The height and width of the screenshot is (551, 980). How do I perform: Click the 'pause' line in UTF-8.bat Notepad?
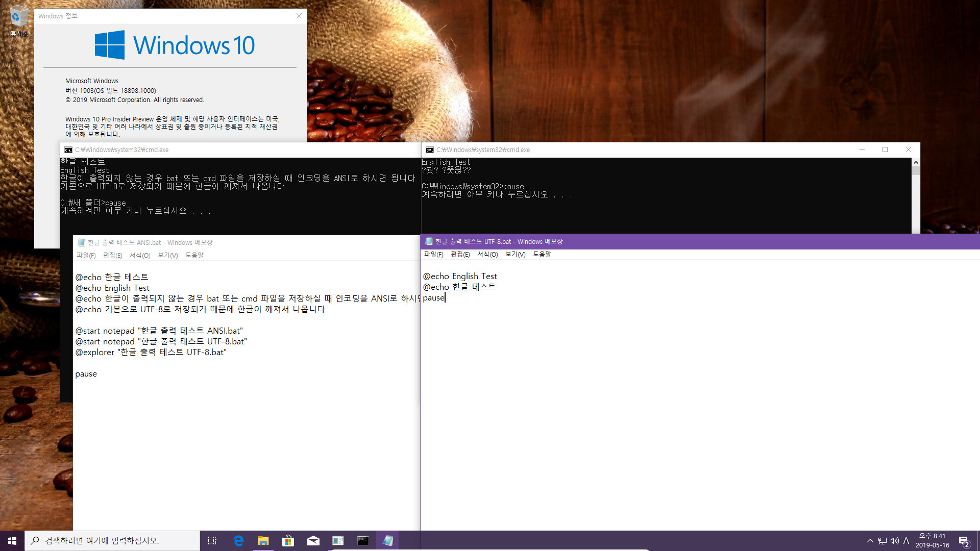coord(434,298)
